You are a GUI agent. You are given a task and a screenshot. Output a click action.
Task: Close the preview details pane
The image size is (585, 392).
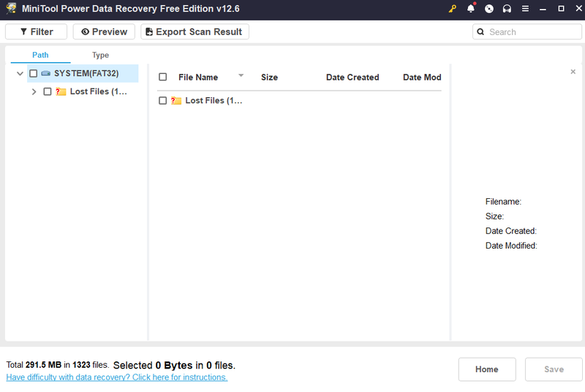(x=573, y=72)
